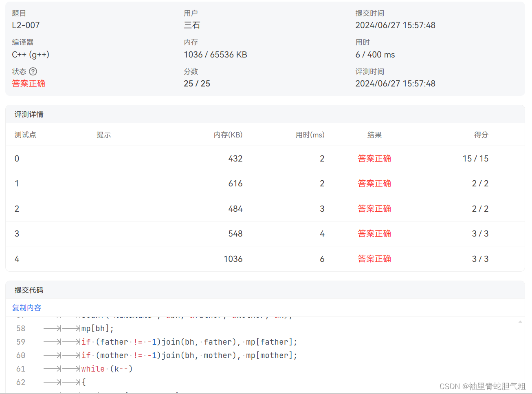Click the CSDN watermark 袖里青蛇胆气粗
Screen dimensions: 532x394
pyautogui.click(x=485, y=387)
